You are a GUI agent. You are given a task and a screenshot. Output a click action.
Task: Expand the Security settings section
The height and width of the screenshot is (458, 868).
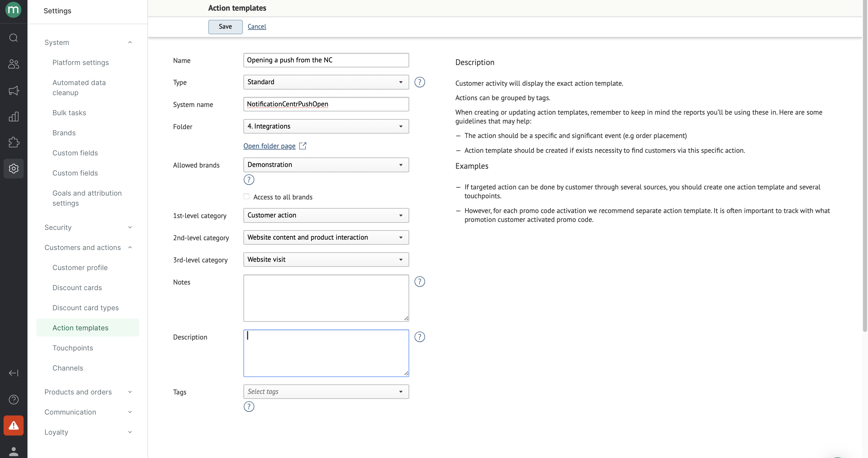coord(88,228)
